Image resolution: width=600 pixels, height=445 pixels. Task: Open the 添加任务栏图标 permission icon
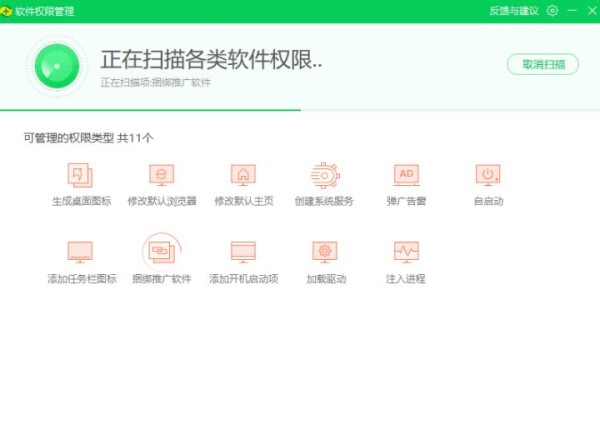tap(80, 251)
